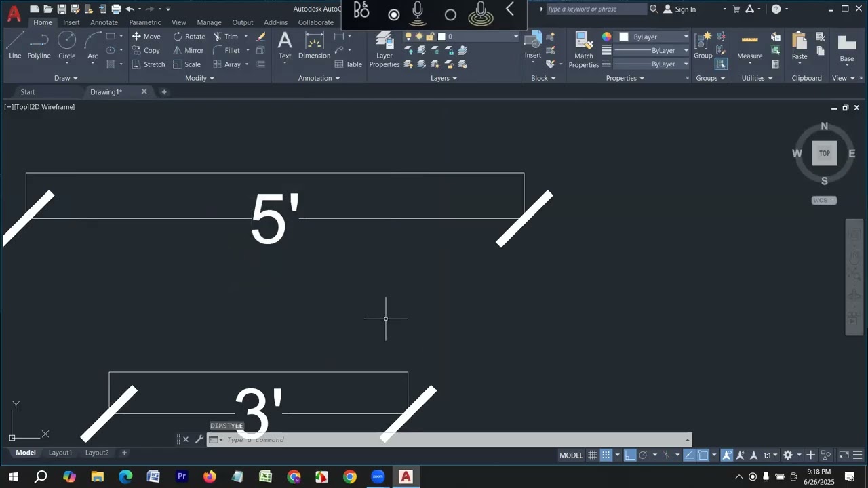The height and width of the screenshot is (488, 868).
Task: Click the Erase tool icon
Action: [x=261, y=37]
